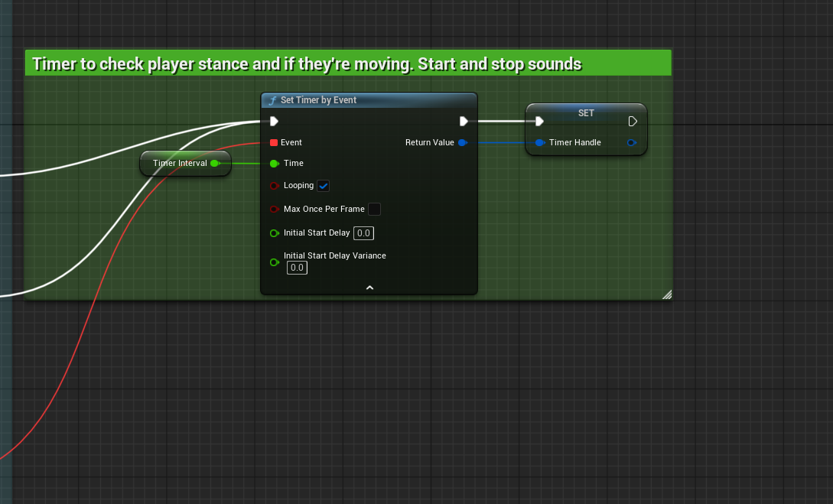
Task: Click the Timer Interval variable output pin
Action: [215, 163]
